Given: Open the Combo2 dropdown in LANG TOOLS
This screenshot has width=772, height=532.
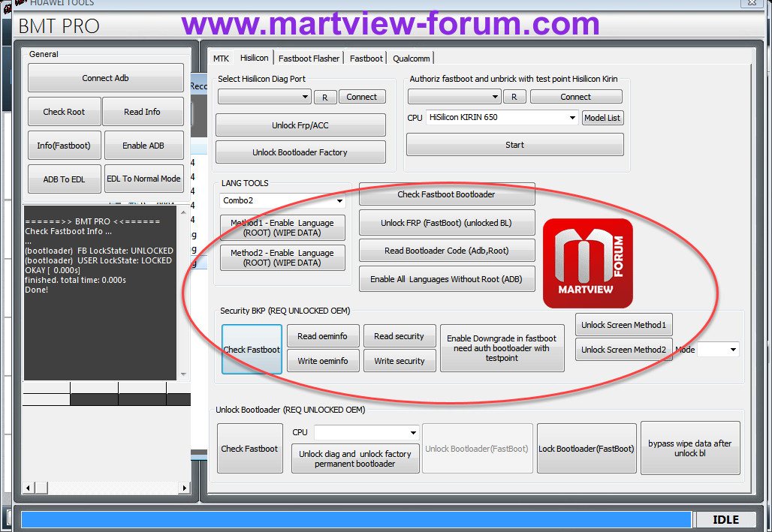Looking at the screenshot, I should point(282,200).
